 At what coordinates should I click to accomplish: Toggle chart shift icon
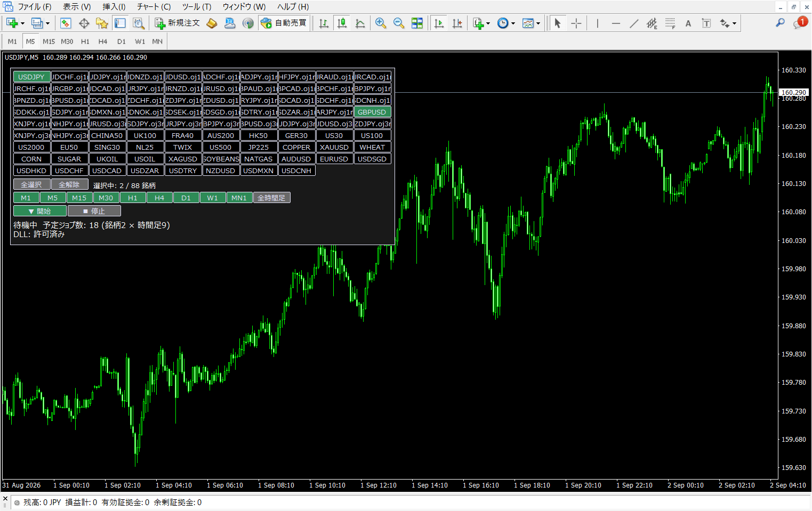[457, 23]
